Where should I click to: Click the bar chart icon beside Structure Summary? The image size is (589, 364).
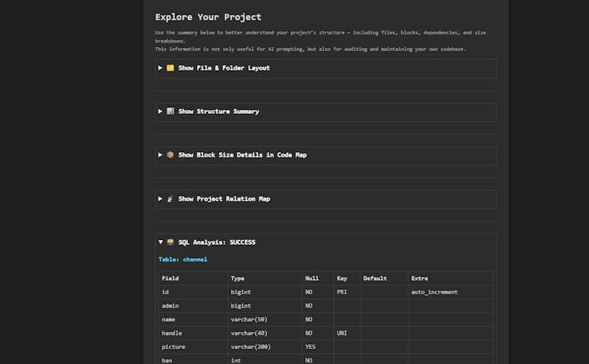pos(170,111)
